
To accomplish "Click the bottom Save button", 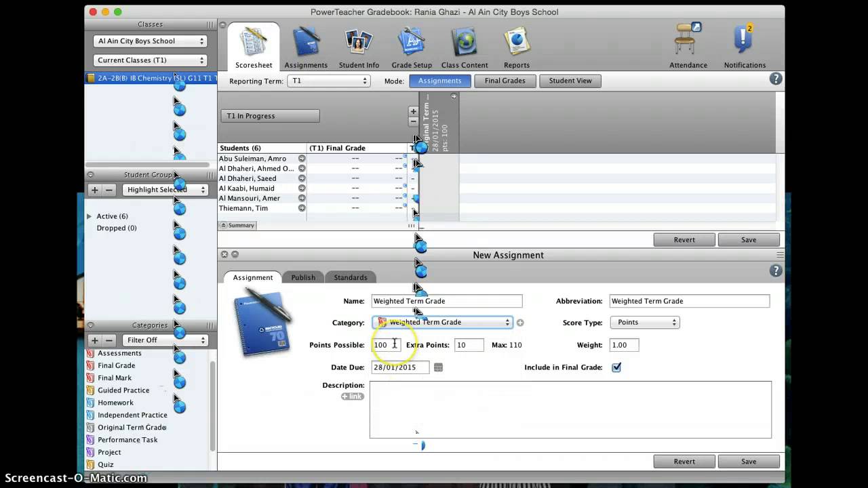I will point(749,462).
